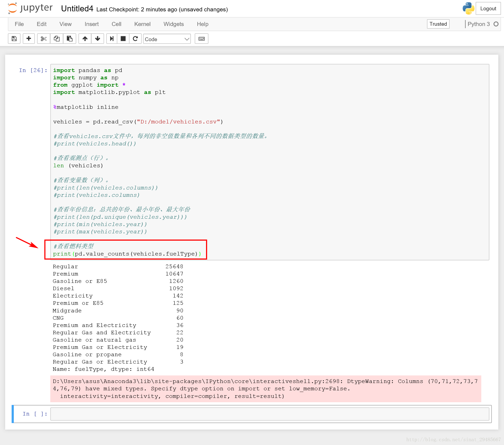Open the View menu

click(x=65, y=24)
